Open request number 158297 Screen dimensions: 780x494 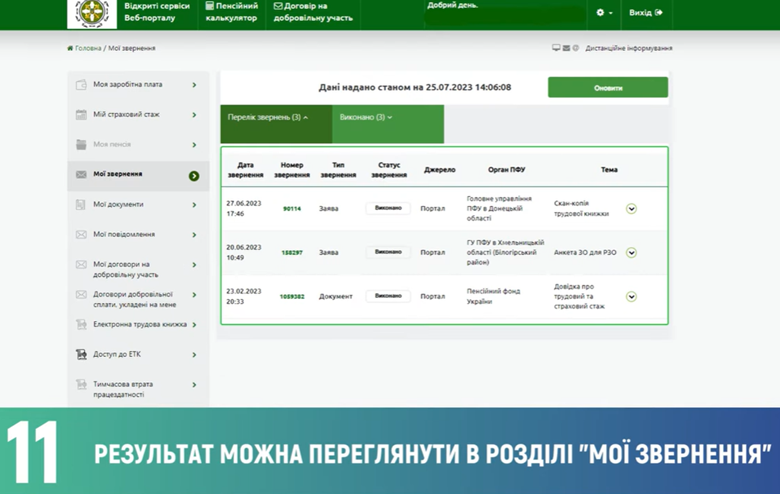click(291, 253)
